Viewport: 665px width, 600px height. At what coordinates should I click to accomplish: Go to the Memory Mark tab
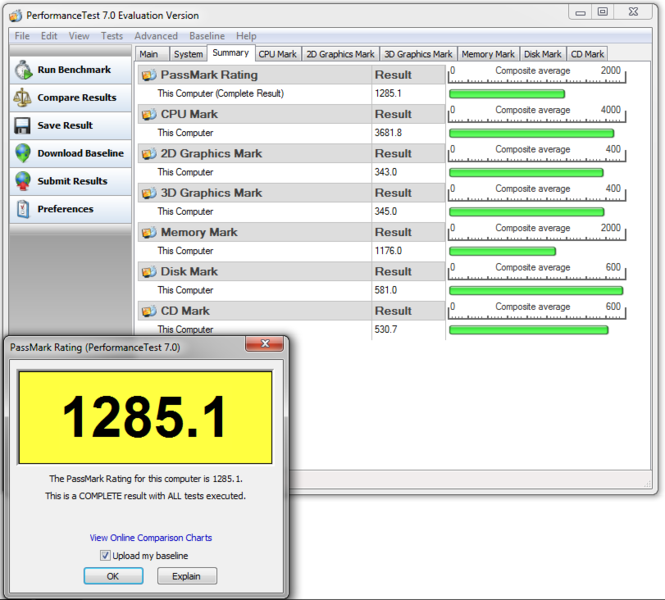488,54
